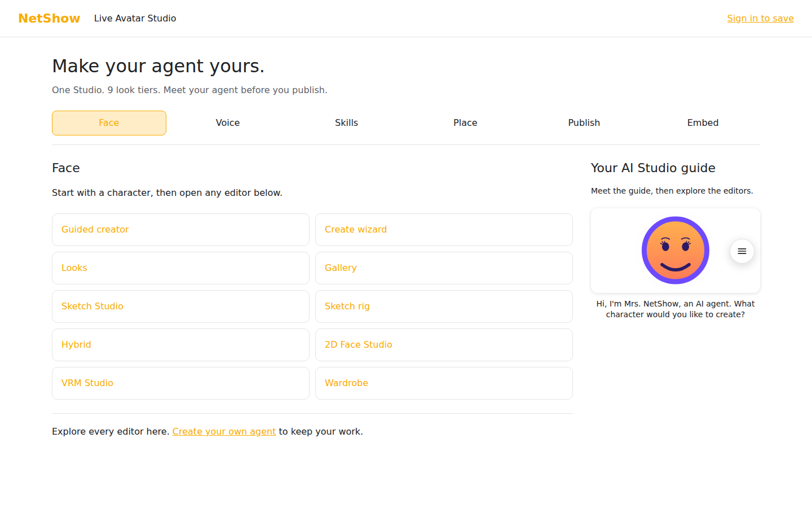Open the Looks editor

[x=180, y=268]
